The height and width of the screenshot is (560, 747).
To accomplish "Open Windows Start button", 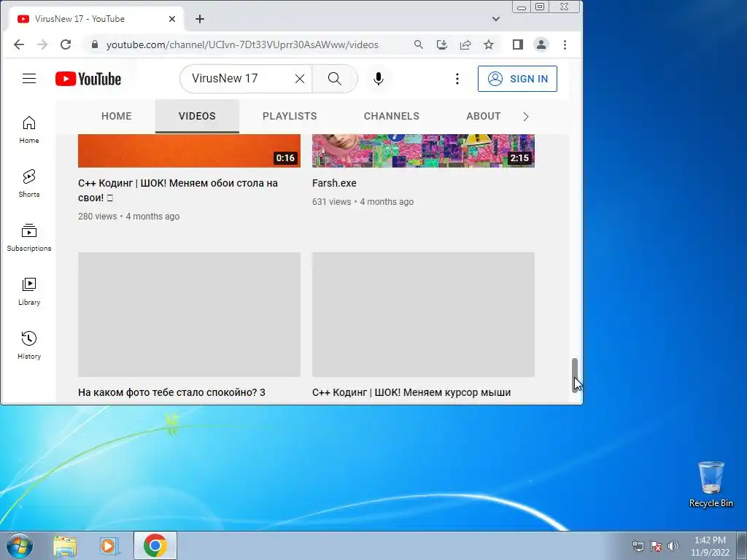I will click(x=20, y=545).
